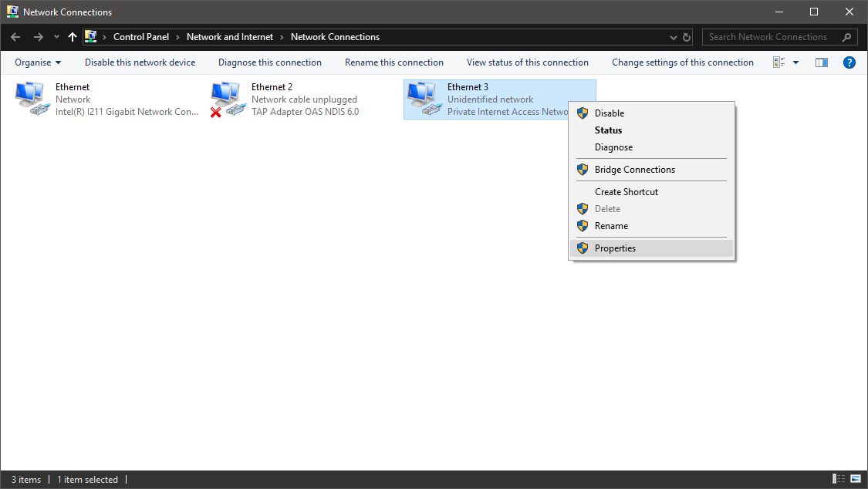Screen dimensions: 868x489
Task: Click the shield icon beside Properties
Action: 583,248
